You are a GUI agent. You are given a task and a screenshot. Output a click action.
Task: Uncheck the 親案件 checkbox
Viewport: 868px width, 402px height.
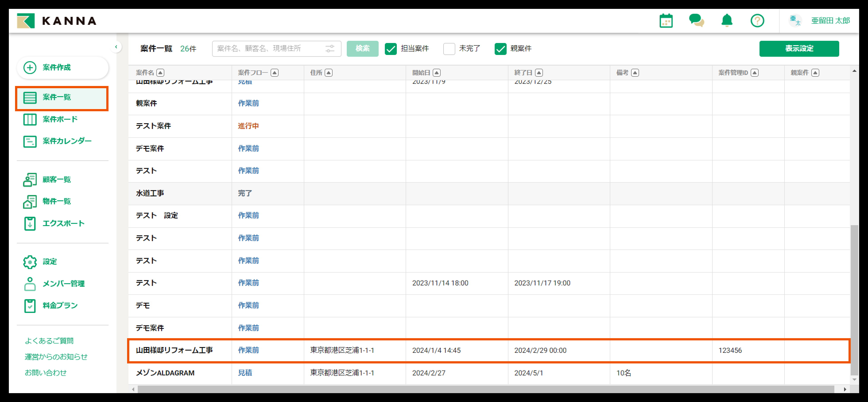(x=500, y=49)
